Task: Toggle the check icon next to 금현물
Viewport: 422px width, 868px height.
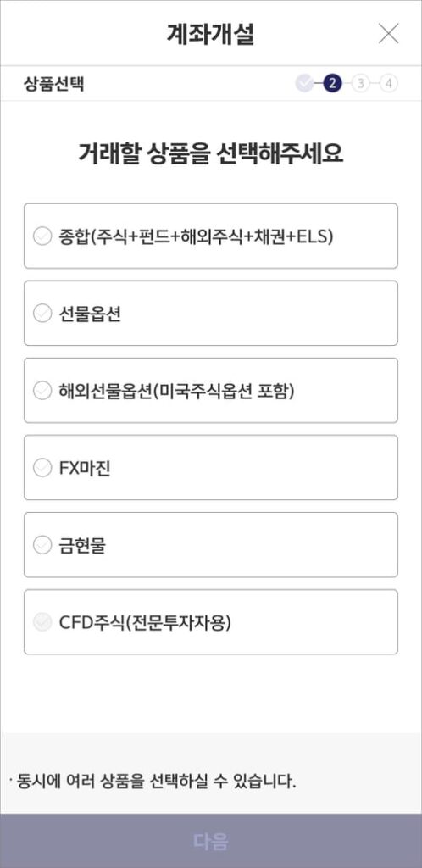Action: (42, 545)
